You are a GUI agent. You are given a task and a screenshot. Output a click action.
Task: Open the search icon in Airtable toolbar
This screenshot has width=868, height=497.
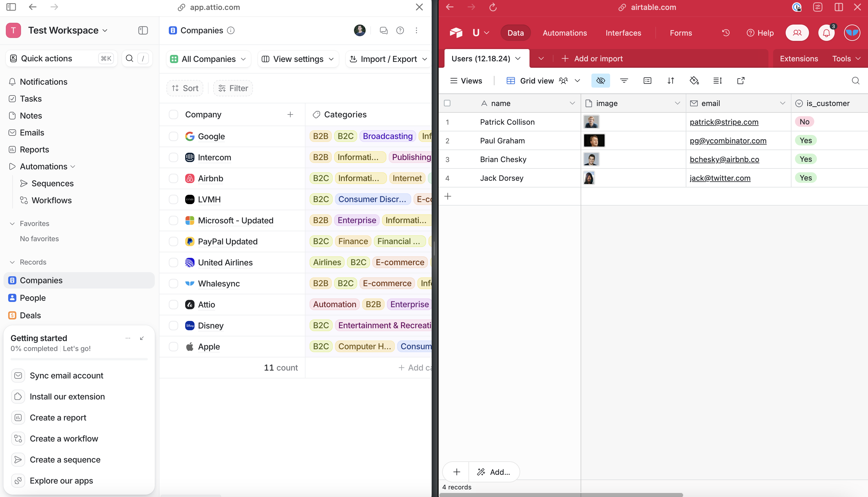click(855, 81)
